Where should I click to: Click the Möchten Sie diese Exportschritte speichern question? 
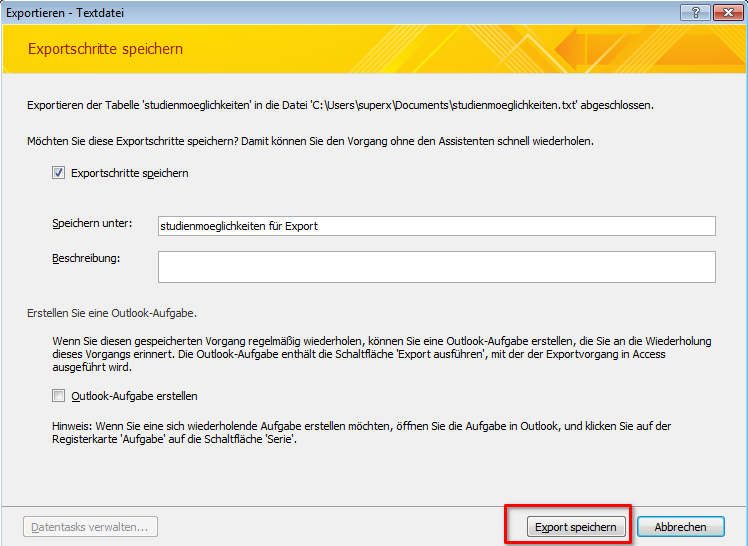click(310, 141)
